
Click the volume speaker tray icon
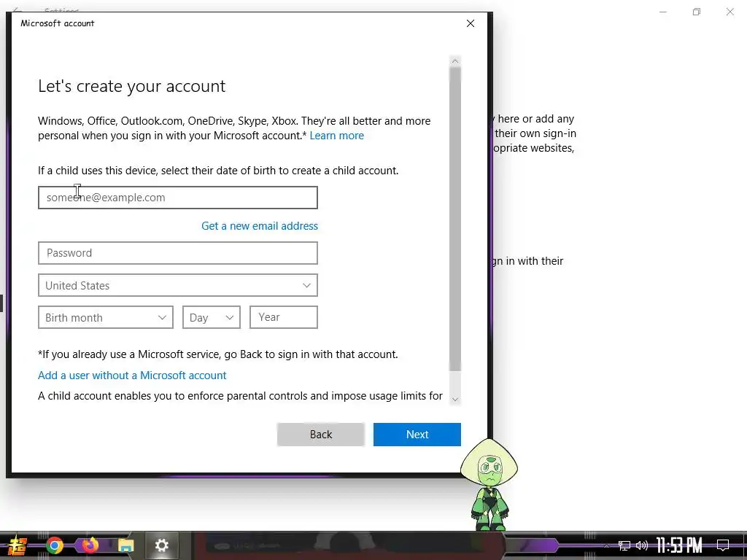tap(642, 545)
